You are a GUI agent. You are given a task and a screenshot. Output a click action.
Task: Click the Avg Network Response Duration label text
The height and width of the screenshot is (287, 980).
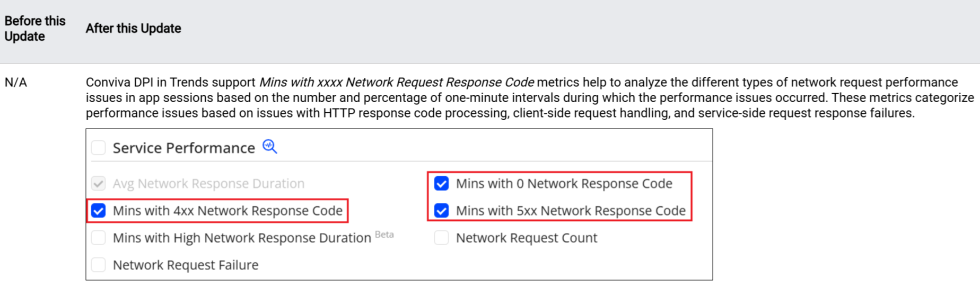(208, 184)
